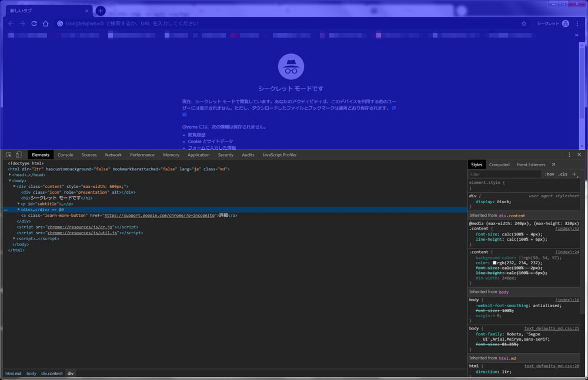The image size is (588, 380).
Task: Select the div class icon node
Action: 78,192
